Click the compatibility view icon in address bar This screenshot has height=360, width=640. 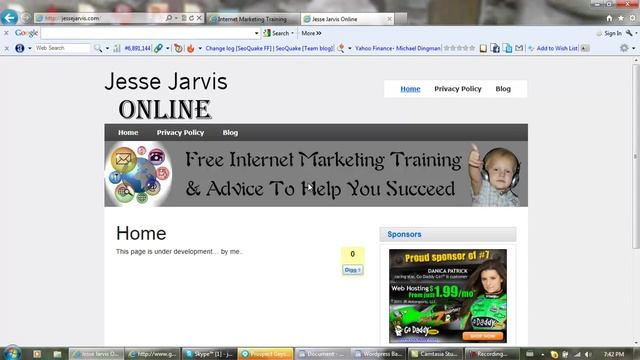[x=184, y=18]
